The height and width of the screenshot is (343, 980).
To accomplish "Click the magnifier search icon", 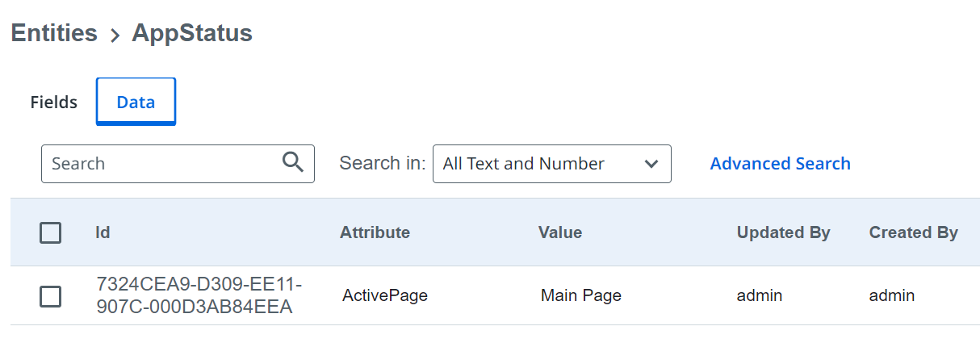I will 293,162.
